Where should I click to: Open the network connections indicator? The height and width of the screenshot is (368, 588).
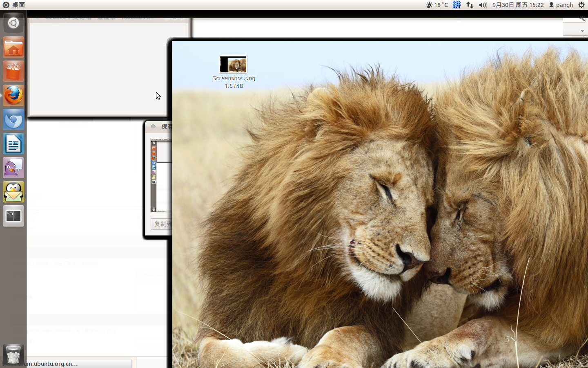pos(470,5)
